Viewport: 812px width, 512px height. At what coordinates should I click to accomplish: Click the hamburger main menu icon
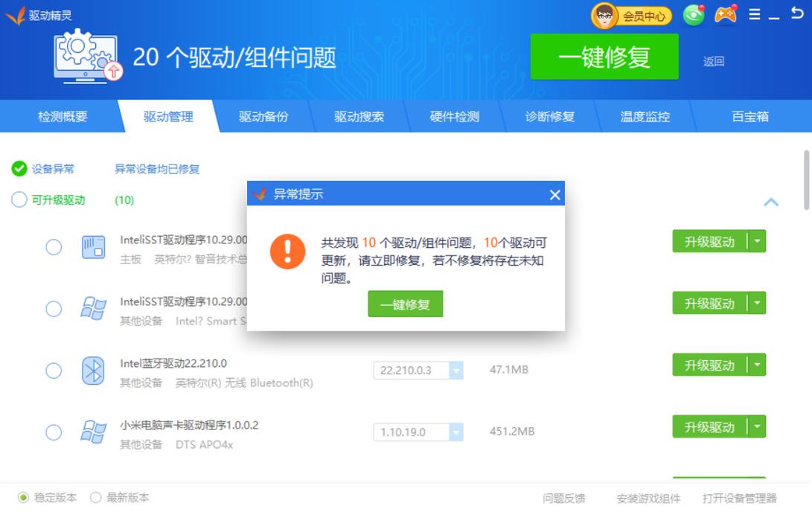754,13
